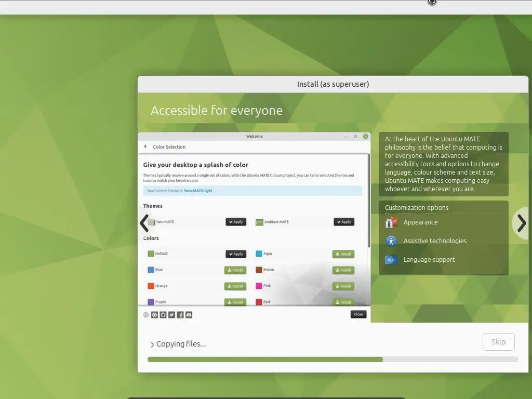Click the round grey icon in Welcome footer

[x=146, y=315]
